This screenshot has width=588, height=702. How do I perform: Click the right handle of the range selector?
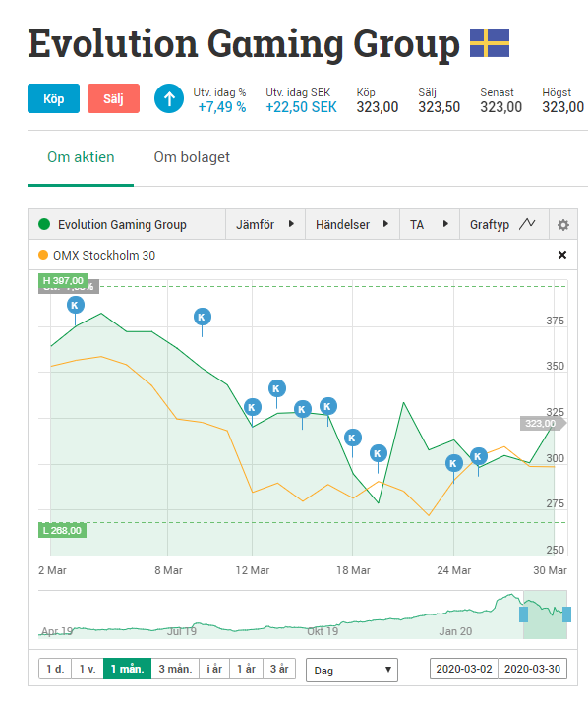(566, 614)
